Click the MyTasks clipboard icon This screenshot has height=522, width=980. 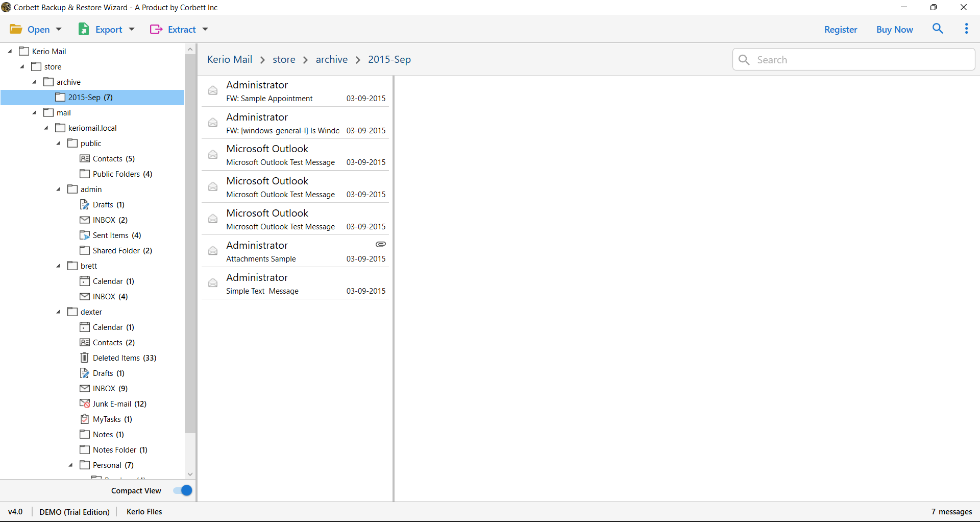[x=85, y=419]
